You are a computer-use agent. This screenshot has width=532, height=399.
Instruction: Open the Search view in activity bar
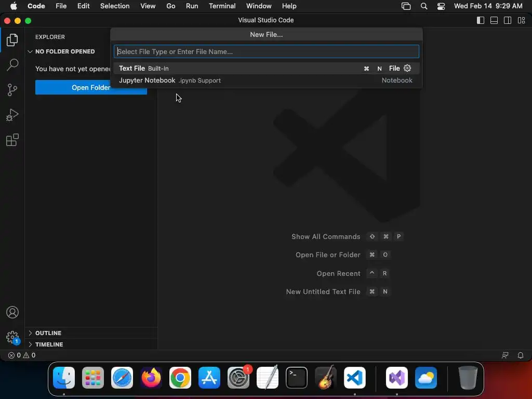12,65
